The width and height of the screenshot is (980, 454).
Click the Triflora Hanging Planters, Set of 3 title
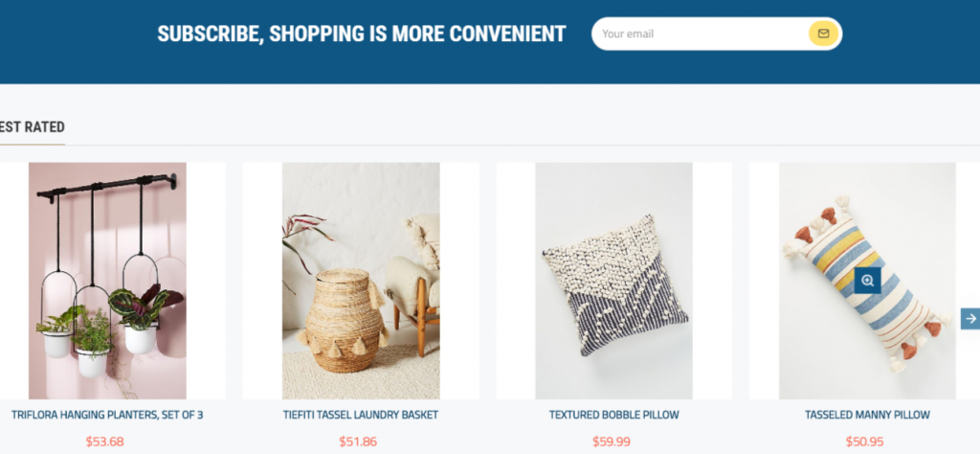click(x=107, y=415)
